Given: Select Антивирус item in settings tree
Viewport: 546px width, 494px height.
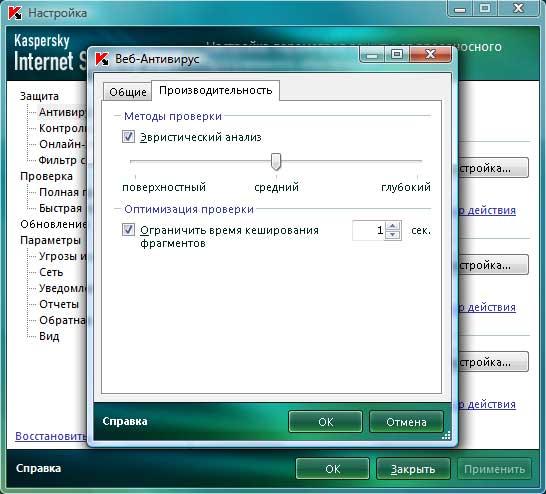Looking at the screenshot, I should point(63,112).
